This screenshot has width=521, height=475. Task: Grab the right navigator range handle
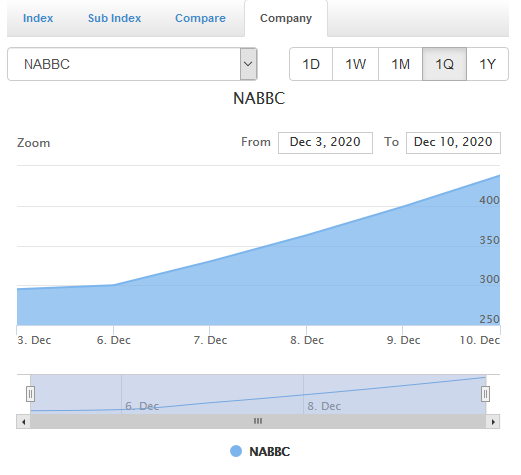click(x=485, y=394)
